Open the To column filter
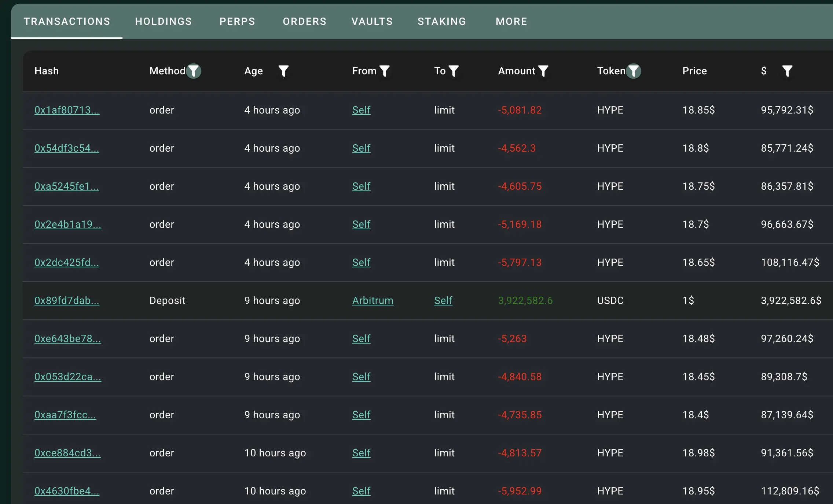 click(454, 71)
